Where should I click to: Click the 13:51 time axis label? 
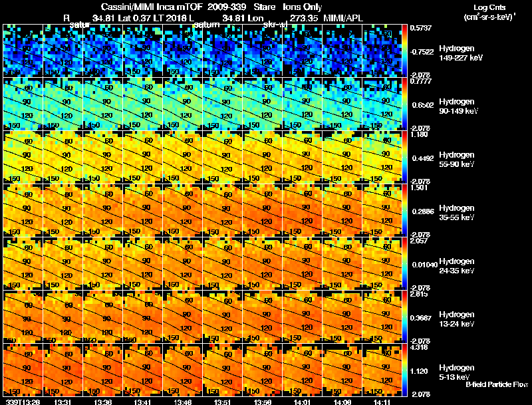pos(222,402)
